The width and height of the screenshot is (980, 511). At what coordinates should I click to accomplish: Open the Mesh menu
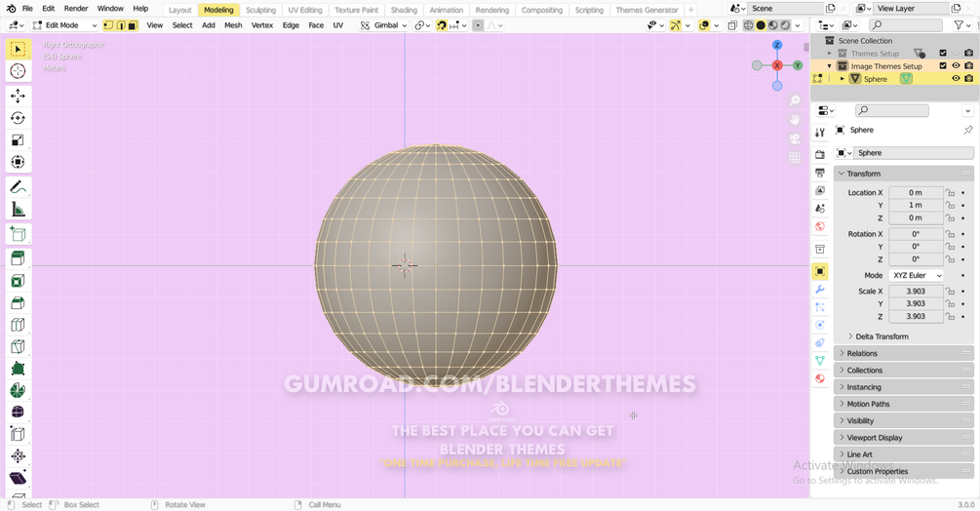tap(233, 25)
